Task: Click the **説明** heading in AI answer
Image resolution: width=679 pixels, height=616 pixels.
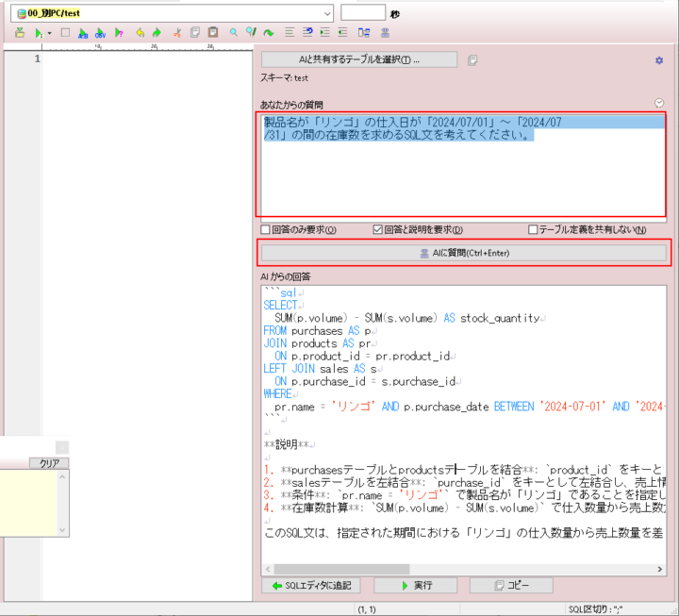Action: 287,444
